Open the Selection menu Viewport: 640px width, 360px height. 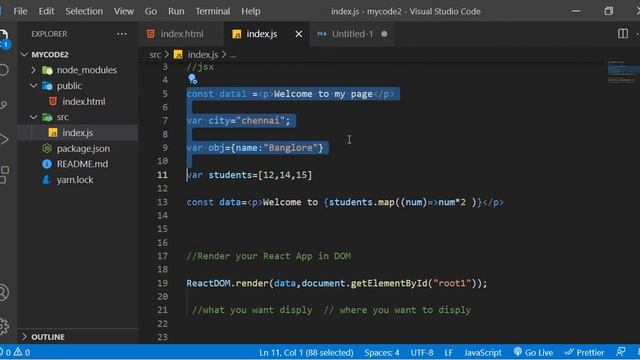tap(84, 11)
